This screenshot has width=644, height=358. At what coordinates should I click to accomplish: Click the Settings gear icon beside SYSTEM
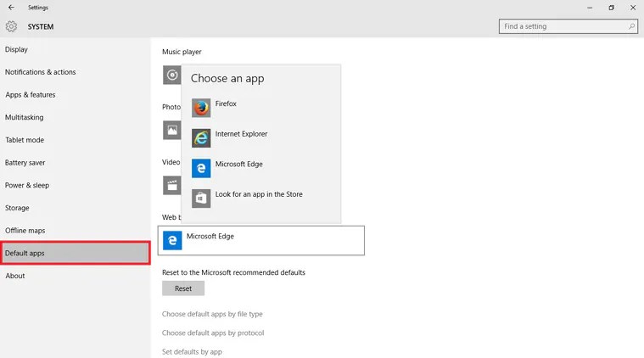point(11,26)
